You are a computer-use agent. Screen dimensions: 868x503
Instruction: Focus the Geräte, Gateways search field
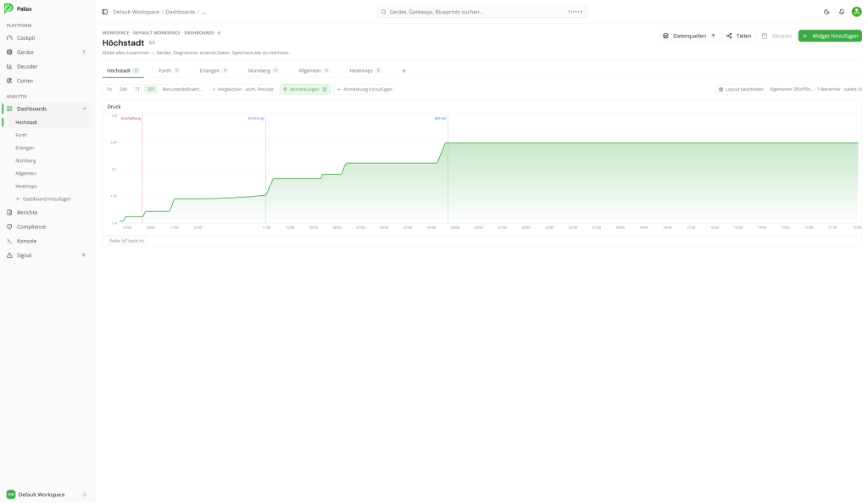coord(481,12)
